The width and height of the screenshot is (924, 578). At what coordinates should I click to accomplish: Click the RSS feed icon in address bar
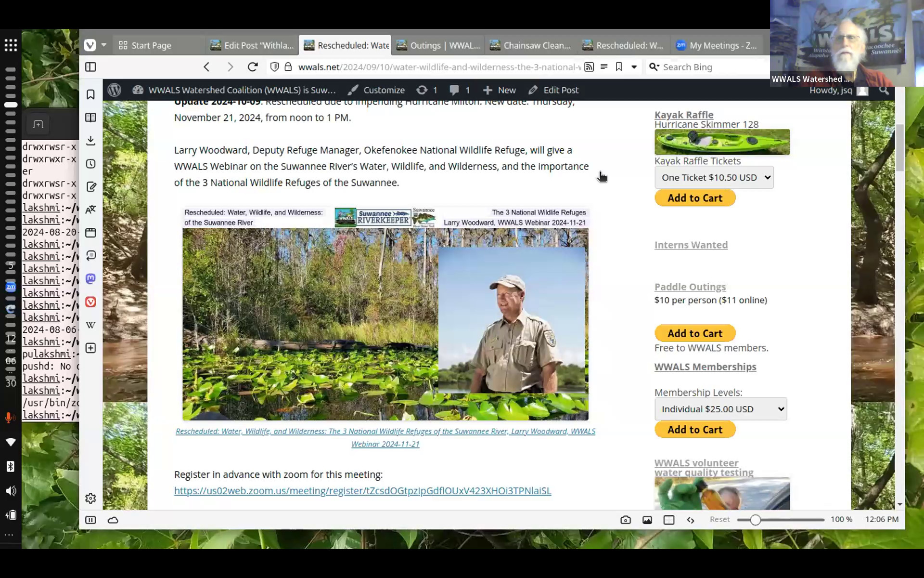pos(589,67)
